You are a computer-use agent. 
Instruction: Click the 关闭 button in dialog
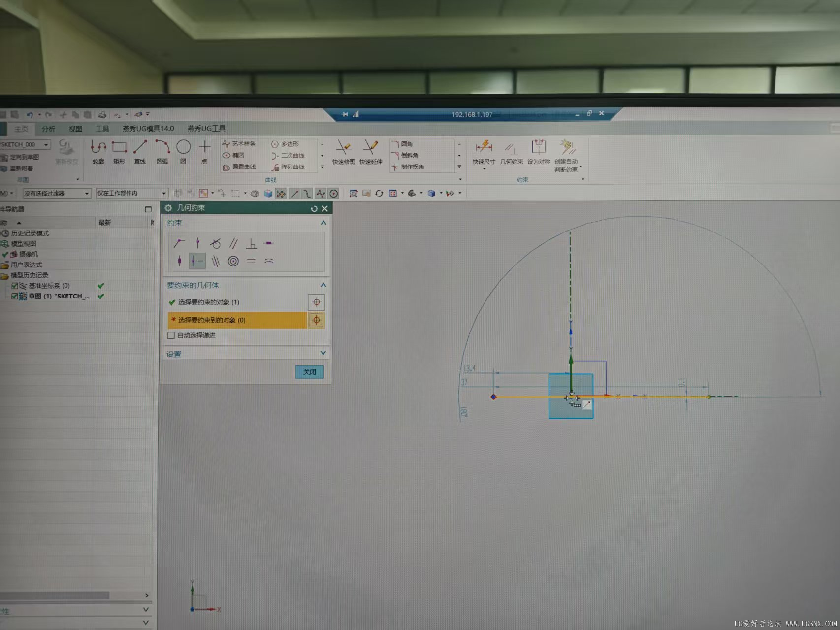(x=310, y=372)
